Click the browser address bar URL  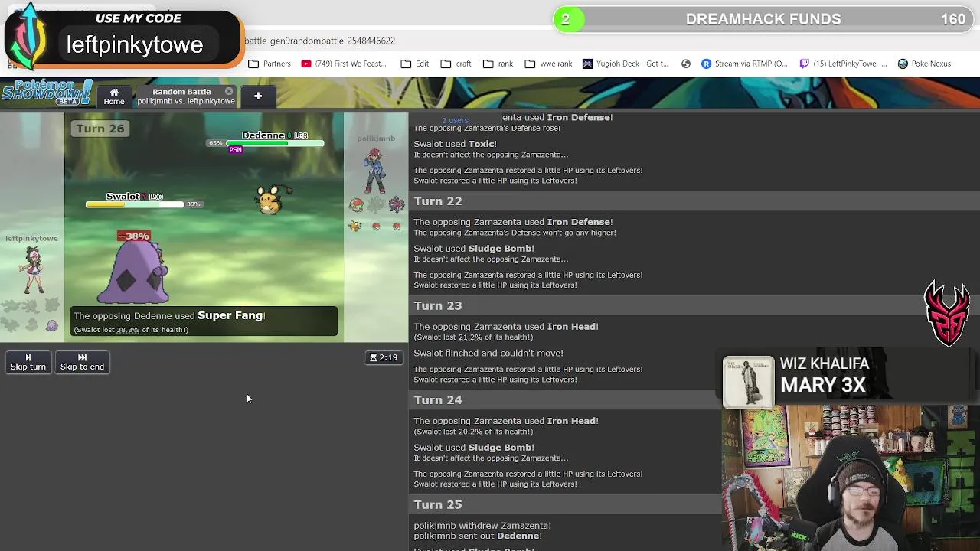[x=320, y=41]
